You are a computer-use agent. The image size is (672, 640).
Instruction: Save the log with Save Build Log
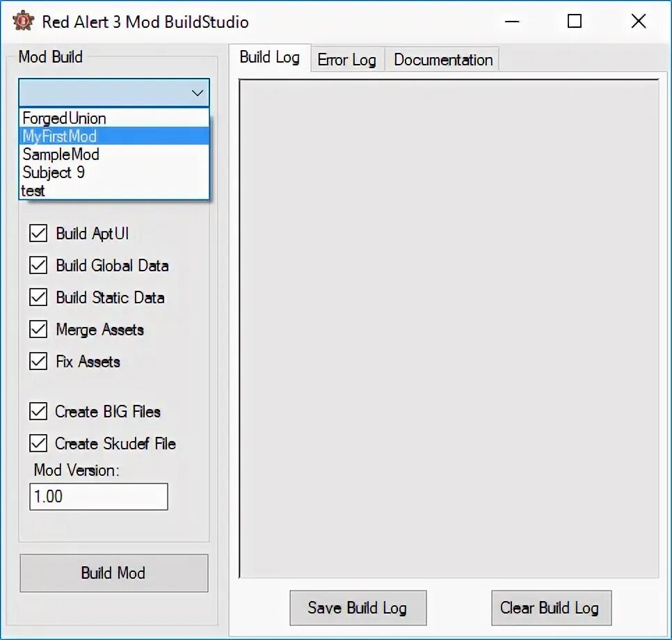click(x=358, y=608)
